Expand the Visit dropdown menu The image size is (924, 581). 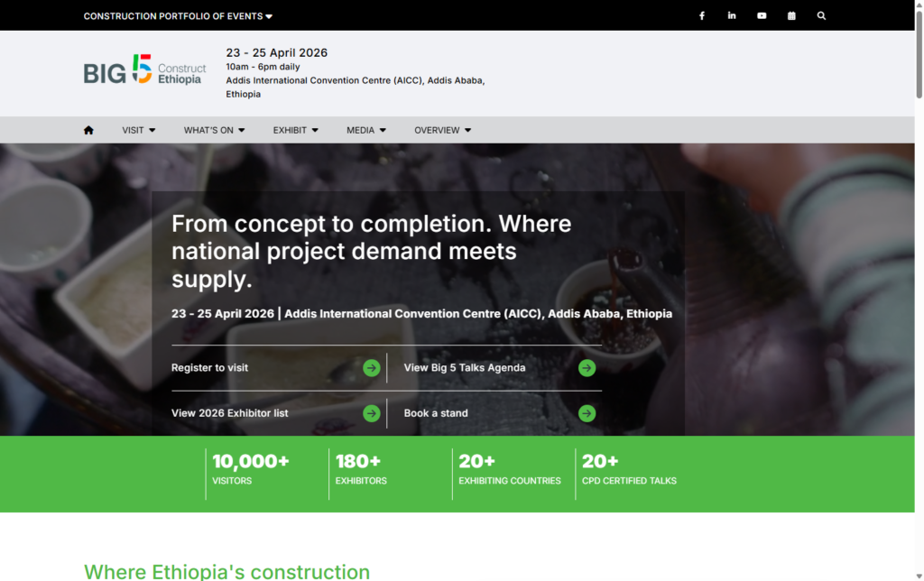pyautogui.click(x=139, y=130)
